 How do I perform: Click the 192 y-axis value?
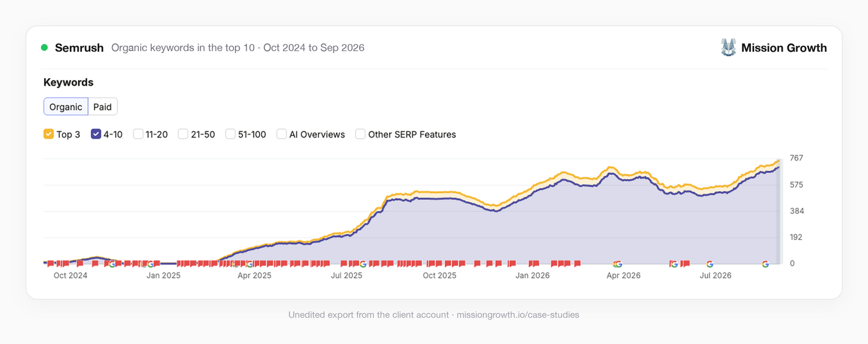796,237
